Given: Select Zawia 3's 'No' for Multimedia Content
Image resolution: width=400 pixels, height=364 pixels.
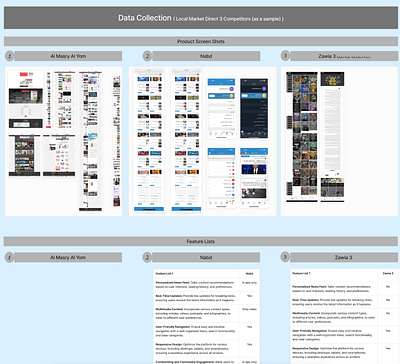Looking at the screenshot, I should point(388,313).
